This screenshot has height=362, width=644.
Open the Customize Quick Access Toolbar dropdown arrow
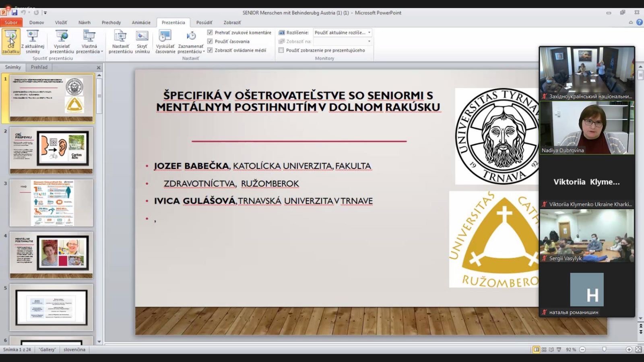click(45, 13)
